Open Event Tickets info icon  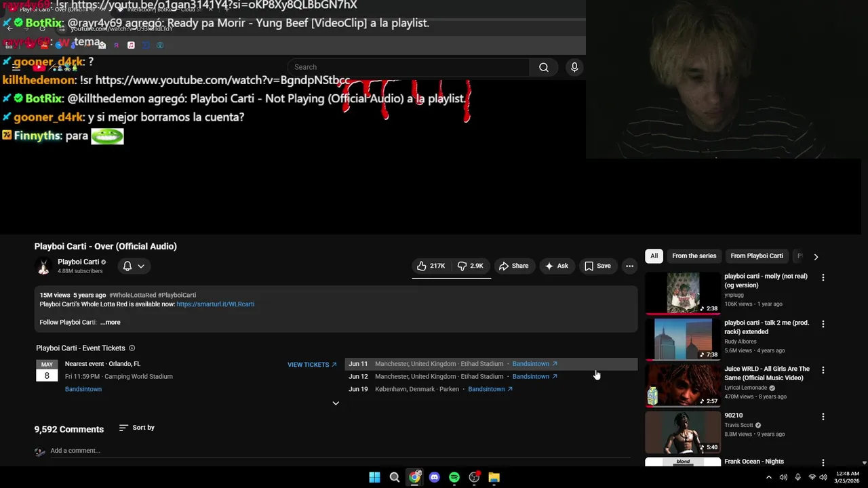(132, 348)
